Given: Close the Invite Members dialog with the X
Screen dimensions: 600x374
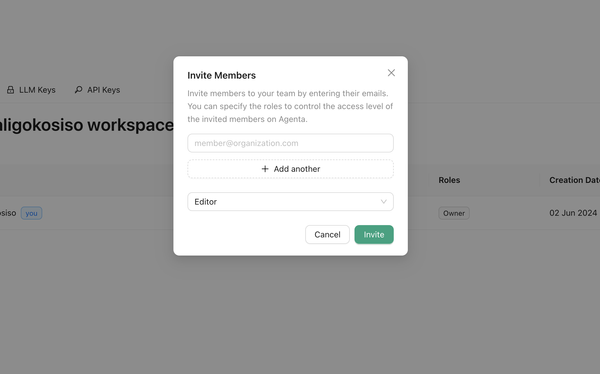Looking at the screenshot, I should [391, 73].
